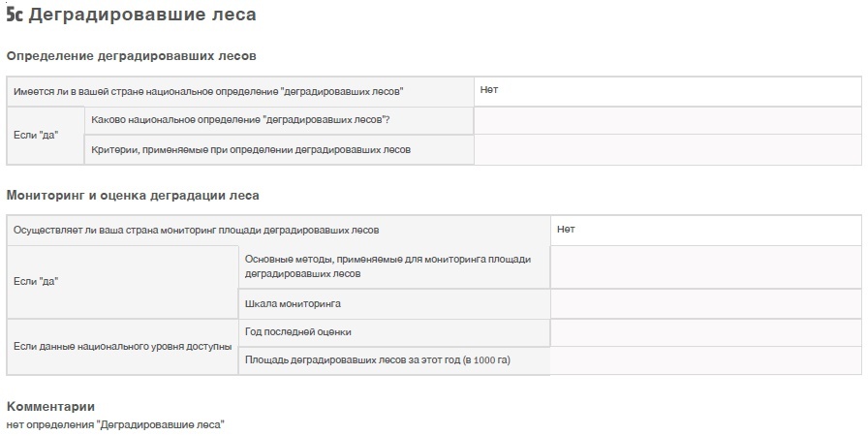868x436 pixels.
Task: Click the empty degraded forest criteria field
Action: coord(667,149)
